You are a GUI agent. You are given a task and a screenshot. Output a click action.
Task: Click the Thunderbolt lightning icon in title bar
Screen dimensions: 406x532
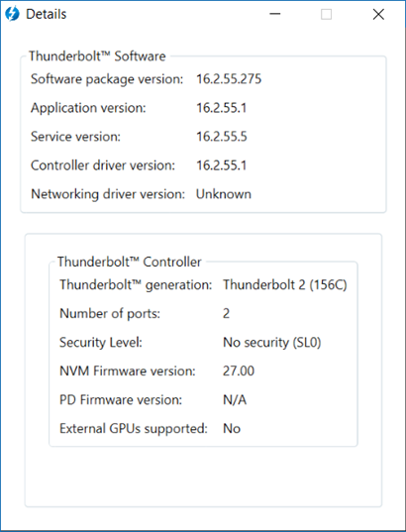(12, 14)
